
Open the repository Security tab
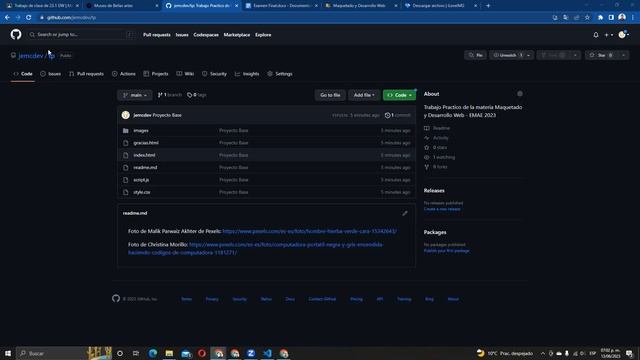pos(214,74)
